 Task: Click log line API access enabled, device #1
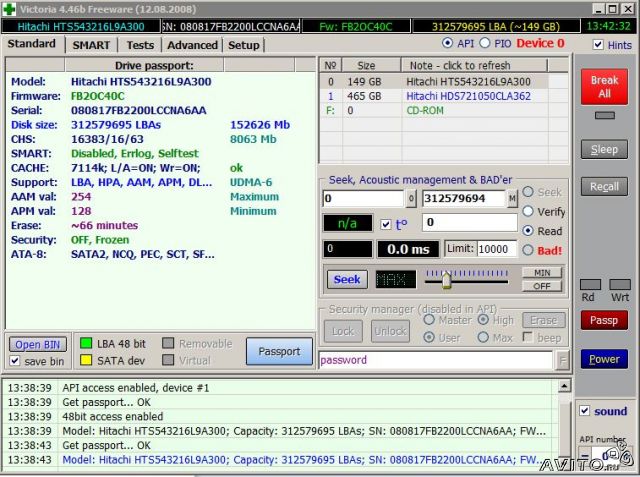pyautogui.click(x=136, y=388)
